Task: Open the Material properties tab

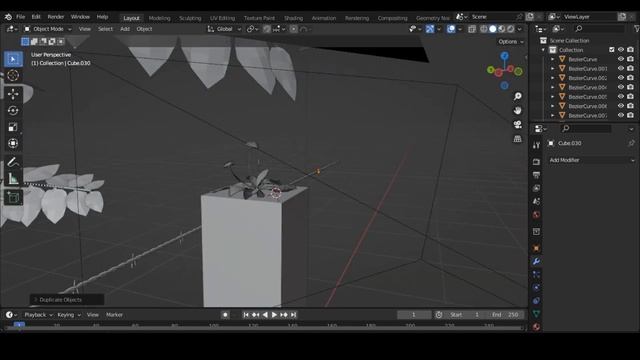Action: (x=536, y=327)
